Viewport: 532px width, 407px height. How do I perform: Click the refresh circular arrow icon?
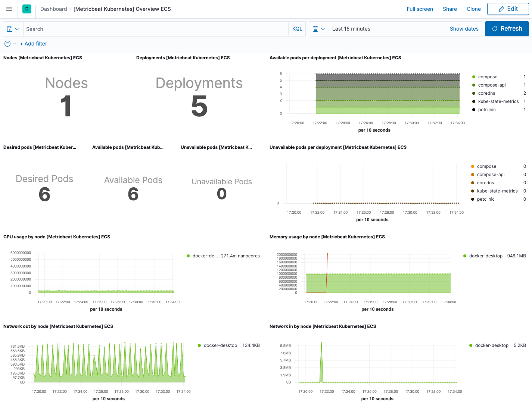pos(495,28)
